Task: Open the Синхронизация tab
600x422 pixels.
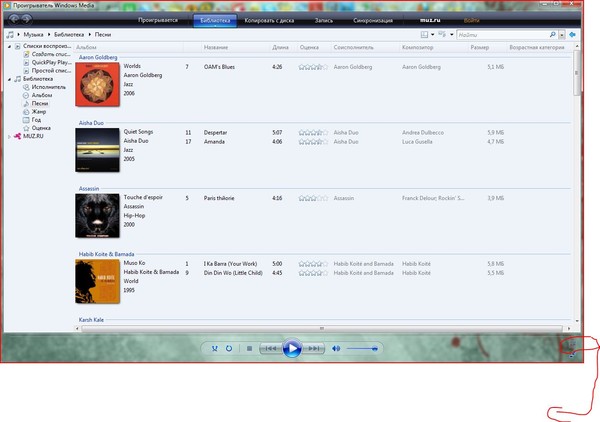Action: (x=373, y=20)
